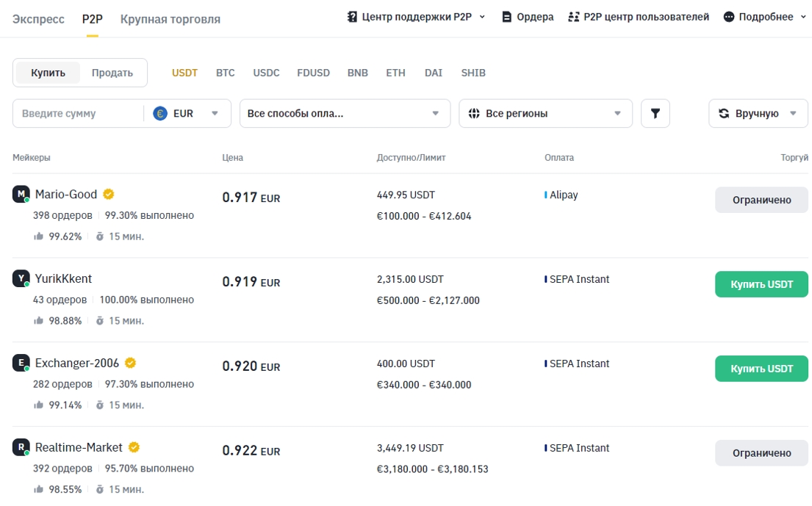The image size is (812, 506).
Task: Click SEPA Instant in YurikKkent row
Action: tap(580, 279)
